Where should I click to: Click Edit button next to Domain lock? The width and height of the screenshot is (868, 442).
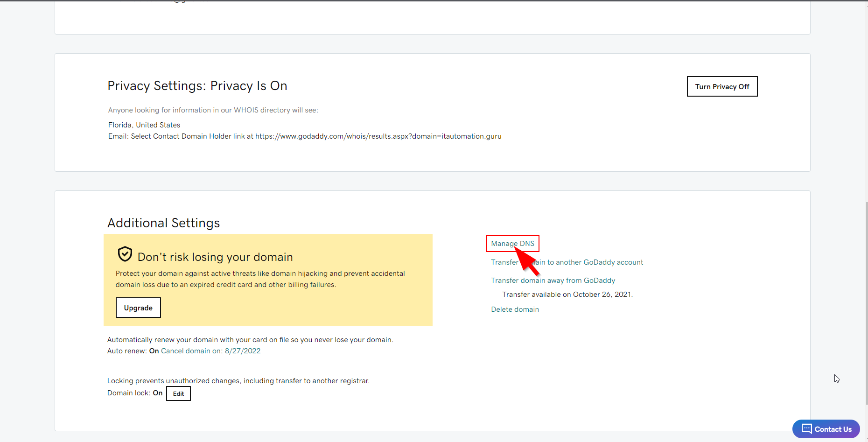tap(178, 393)
